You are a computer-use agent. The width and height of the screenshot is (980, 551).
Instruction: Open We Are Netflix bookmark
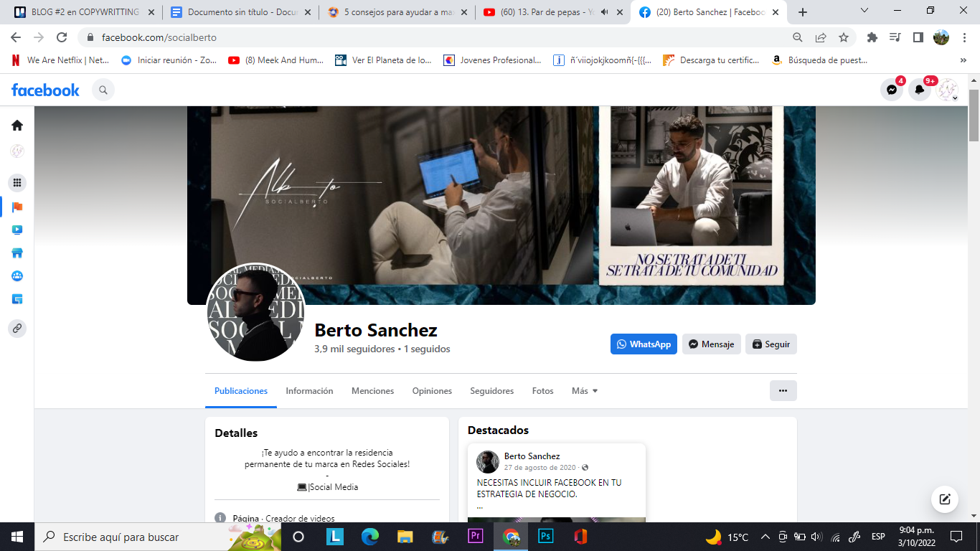tap(60, 60)
